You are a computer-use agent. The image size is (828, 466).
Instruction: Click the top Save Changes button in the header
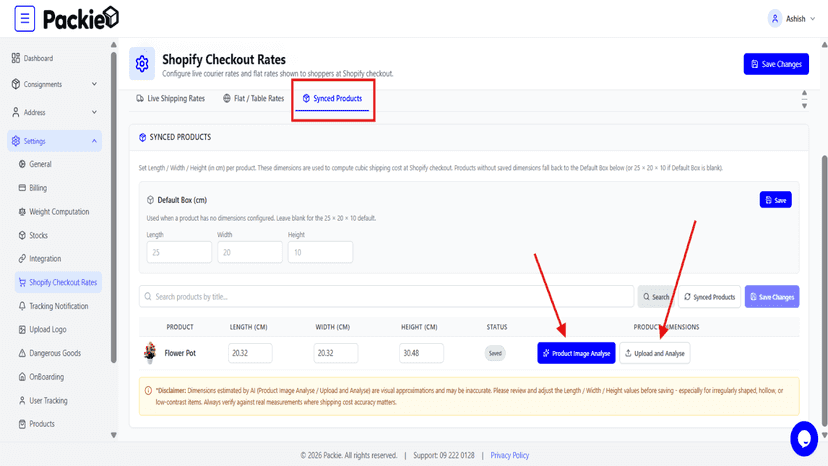click(776, 64)
